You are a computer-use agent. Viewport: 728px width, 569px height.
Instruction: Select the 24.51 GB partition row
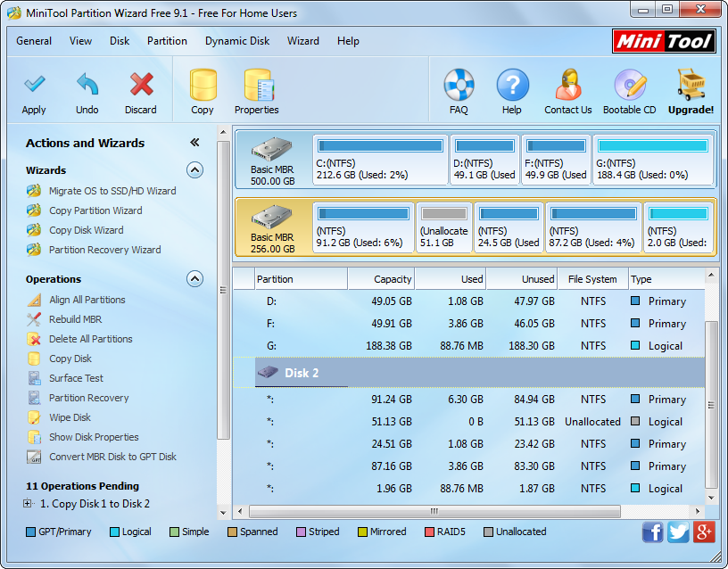[x=469, y=443]
